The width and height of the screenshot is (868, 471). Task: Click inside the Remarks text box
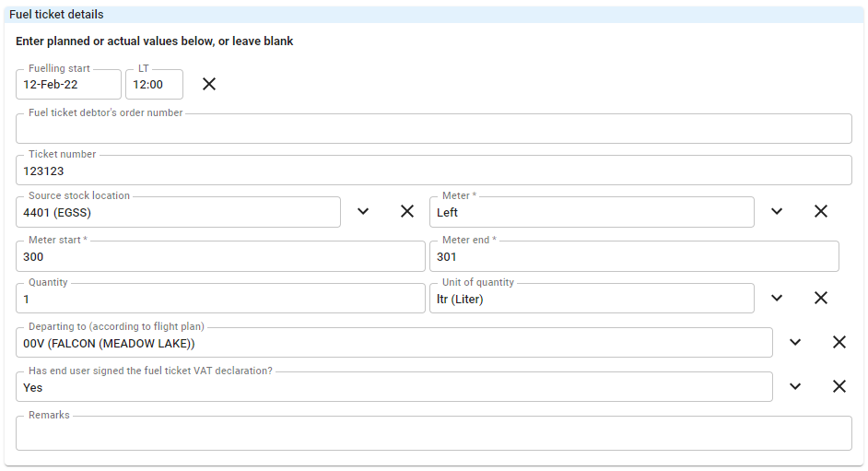point(433,433)
